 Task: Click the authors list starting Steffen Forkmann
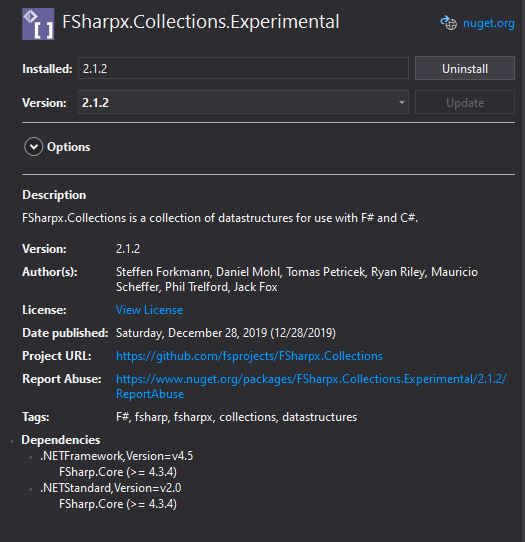(297, 279)
